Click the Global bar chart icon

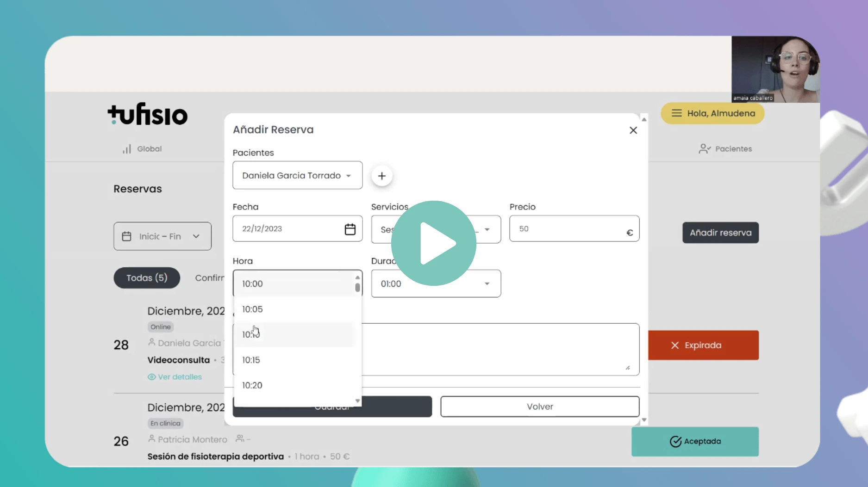127,149
